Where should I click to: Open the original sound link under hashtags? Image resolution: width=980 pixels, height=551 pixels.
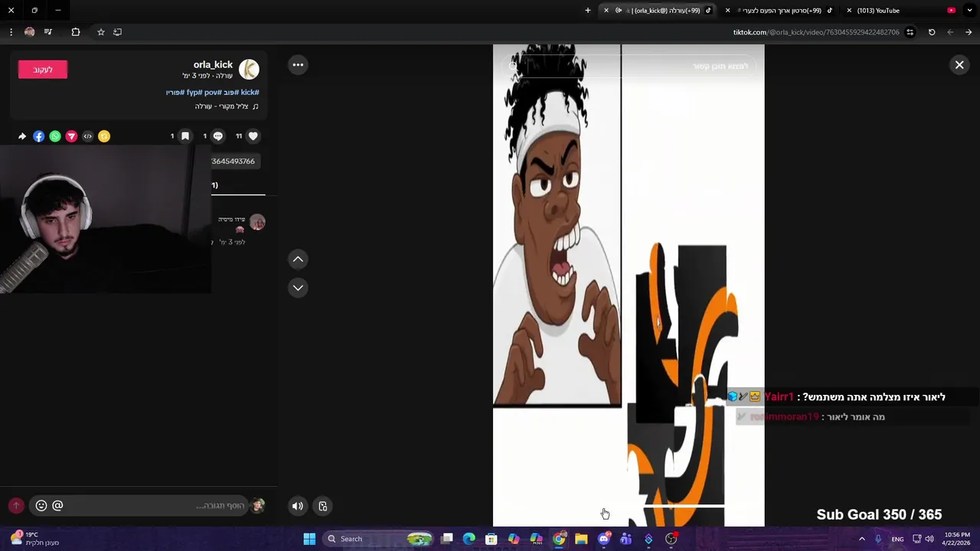pyautogui.click(x=227, y=106)
